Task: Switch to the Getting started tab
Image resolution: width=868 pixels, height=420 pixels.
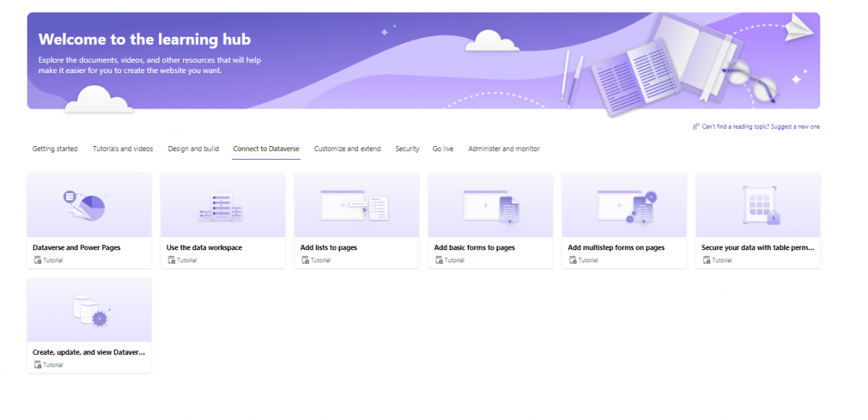Action: click(54, 148)
